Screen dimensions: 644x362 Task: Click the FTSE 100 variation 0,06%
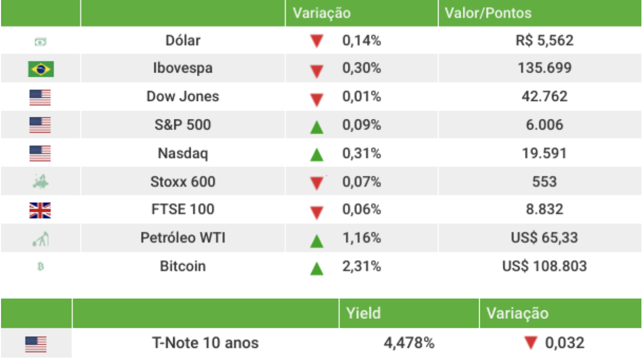[361, 209]
